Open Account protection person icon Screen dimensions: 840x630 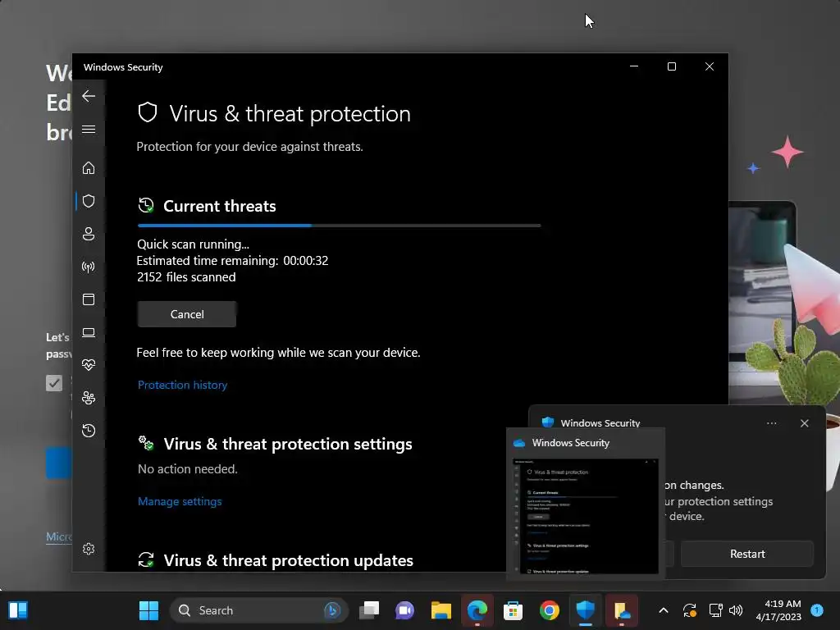click(x=89, y=234)
